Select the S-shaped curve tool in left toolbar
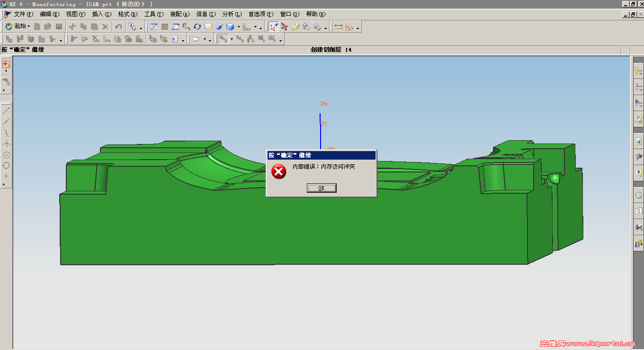644x350 pixels. [6, 133]
